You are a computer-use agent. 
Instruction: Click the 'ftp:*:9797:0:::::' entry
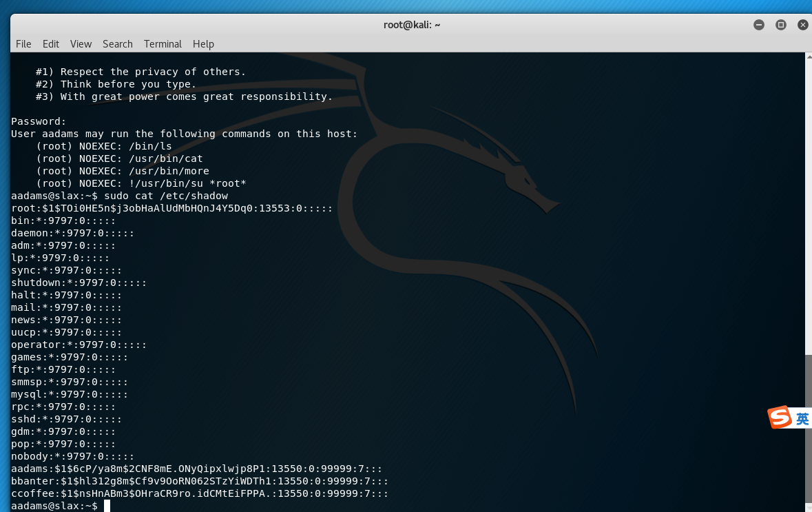coord(63,370)
